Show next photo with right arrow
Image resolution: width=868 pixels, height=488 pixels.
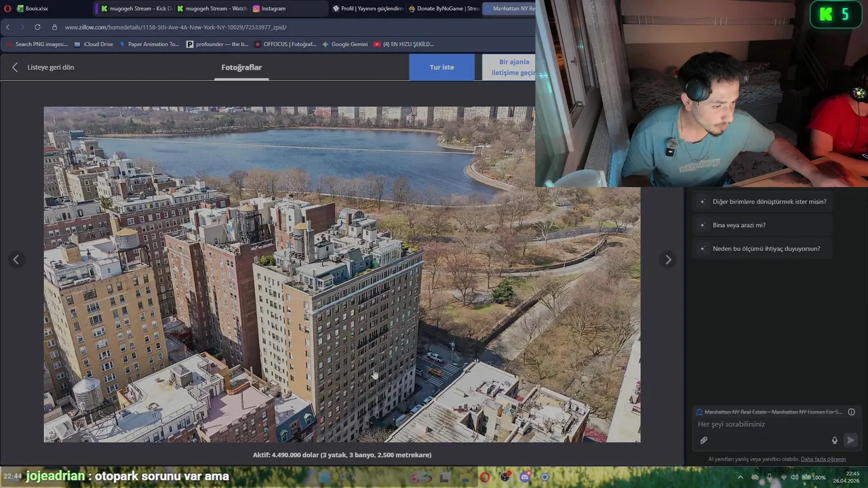click(x=668, y=260)
